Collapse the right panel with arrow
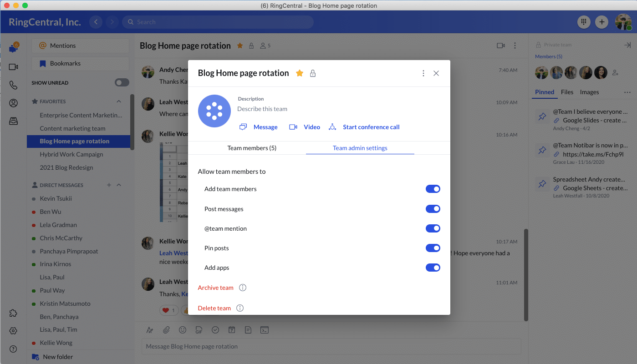This screenshot has height=364, width=637. 627,45
